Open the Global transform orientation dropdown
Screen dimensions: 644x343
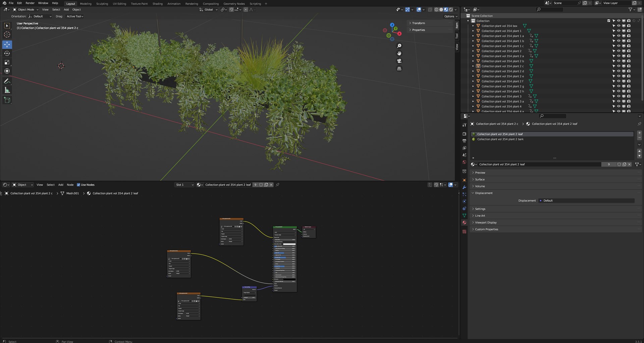(209, 10)
